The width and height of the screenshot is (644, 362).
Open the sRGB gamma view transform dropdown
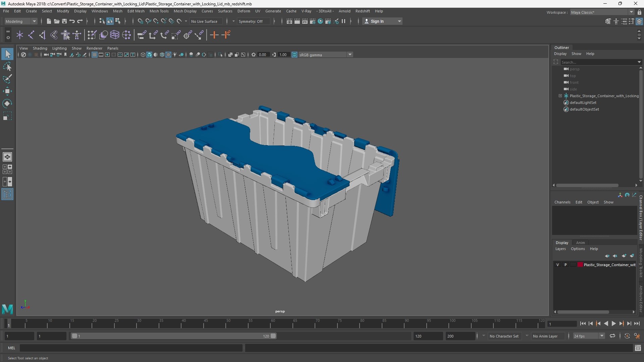(325, 55)
